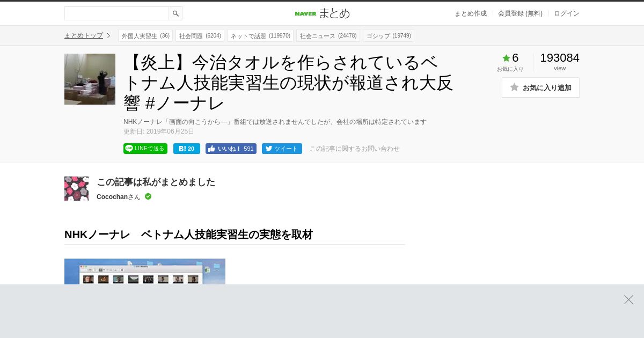Click the Hatena bookmark B! 20 button
Screen dimensions: 644x338
187,149
